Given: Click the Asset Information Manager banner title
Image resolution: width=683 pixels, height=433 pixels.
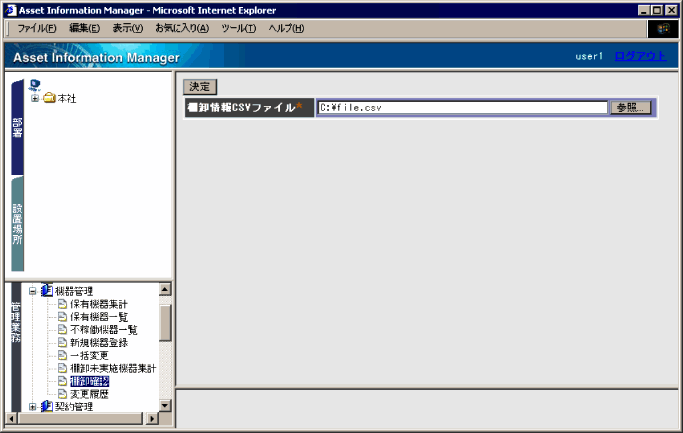Looking at the screenshot, I should [x=96, y=58].
